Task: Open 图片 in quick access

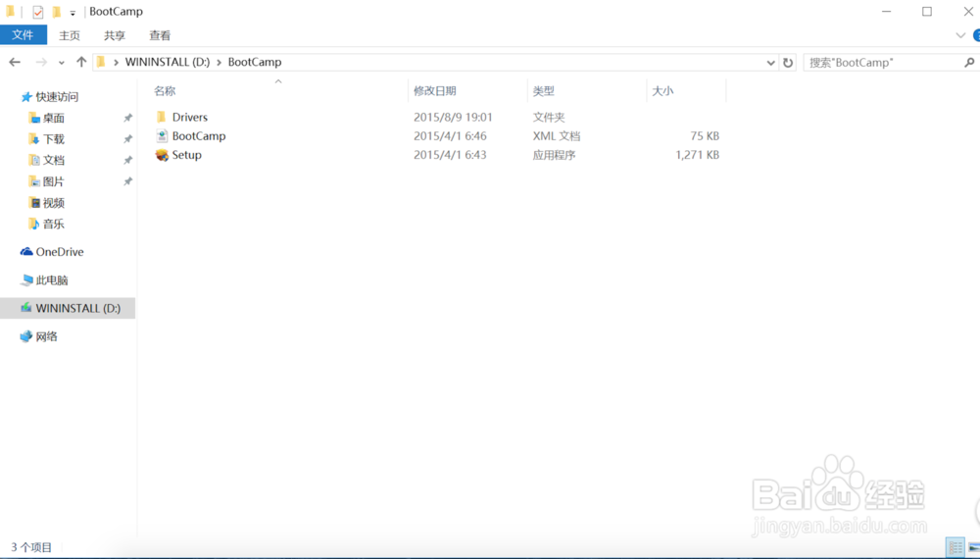Action: 54,181
